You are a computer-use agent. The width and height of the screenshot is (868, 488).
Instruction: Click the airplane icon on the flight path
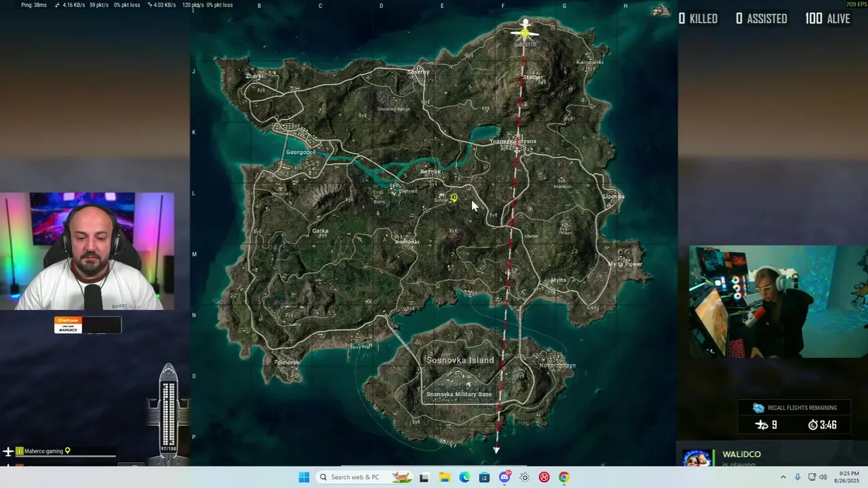click(525, 30)
